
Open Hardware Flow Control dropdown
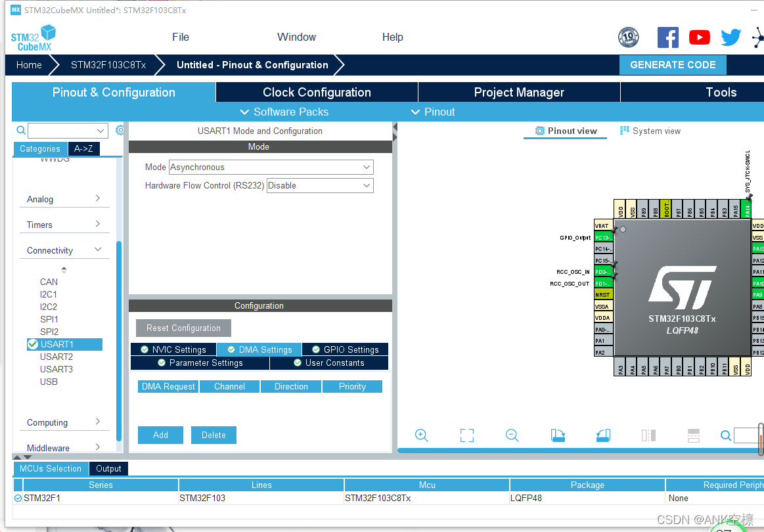pyautogui.click(x=320, y=186)
